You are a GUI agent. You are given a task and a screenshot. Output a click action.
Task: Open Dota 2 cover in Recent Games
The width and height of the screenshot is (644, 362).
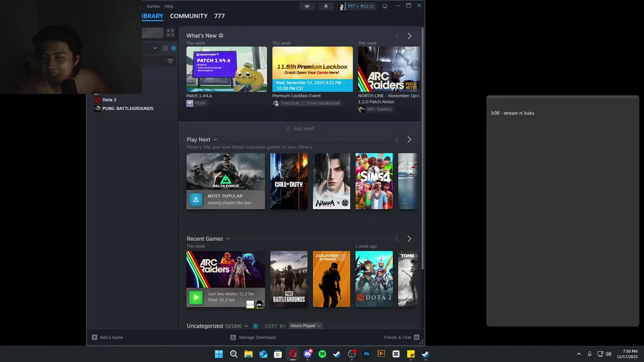click(374, 279)
